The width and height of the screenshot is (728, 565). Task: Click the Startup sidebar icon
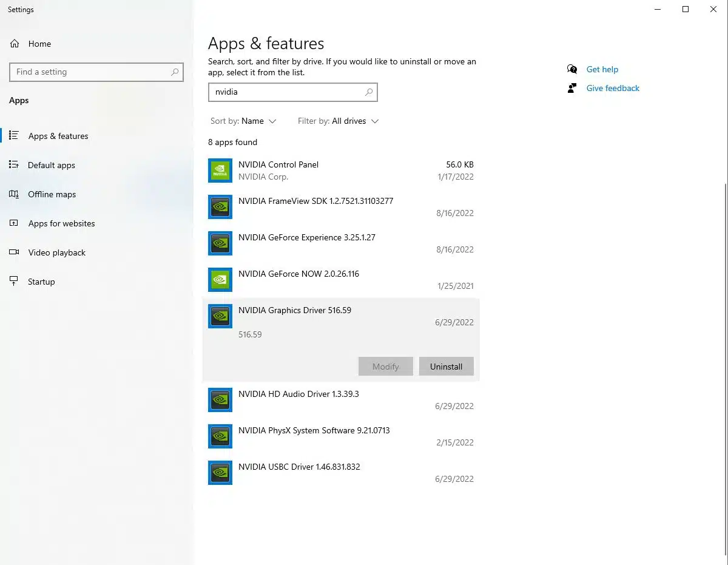coord(14,281)
